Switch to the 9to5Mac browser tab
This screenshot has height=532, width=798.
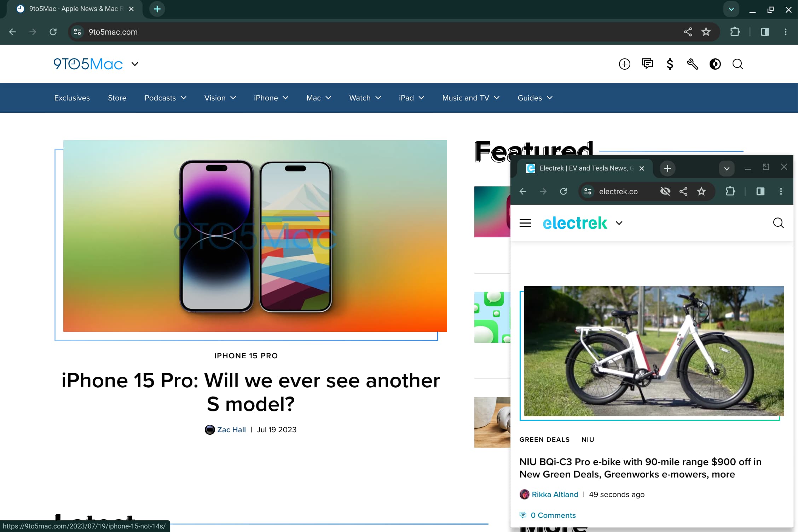(71, 9)
